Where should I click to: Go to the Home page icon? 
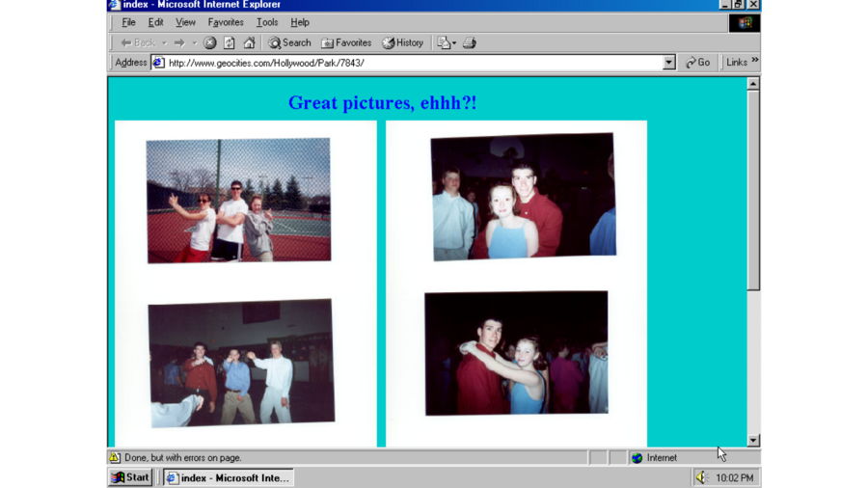pos(249,43)
